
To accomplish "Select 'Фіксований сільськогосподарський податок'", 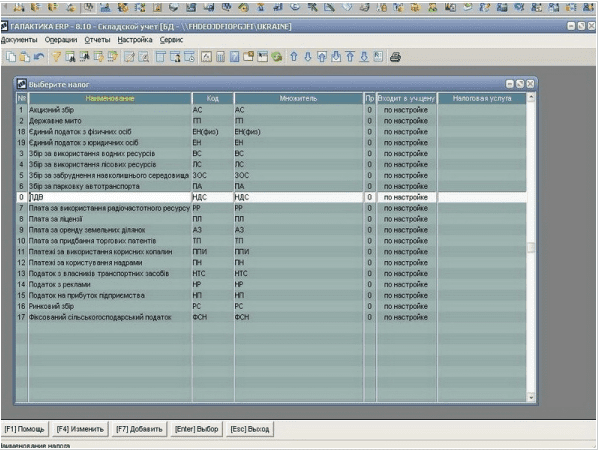I will coord(271,317).
